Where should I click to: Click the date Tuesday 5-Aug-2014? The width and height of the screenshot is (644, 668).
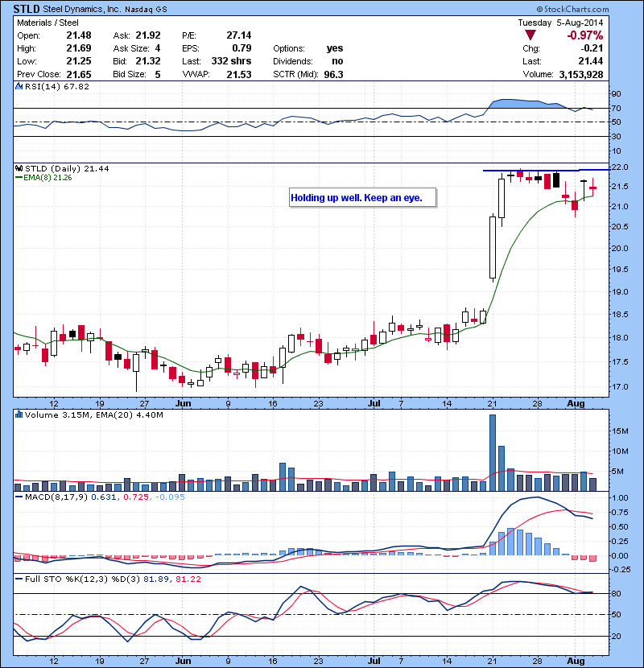[560, 23]
